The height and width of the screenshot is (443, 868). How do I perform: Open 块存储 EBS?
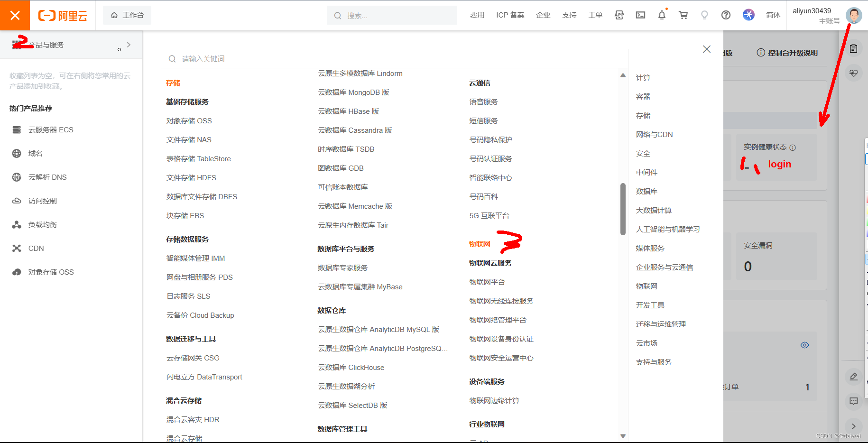pos(185,216)
